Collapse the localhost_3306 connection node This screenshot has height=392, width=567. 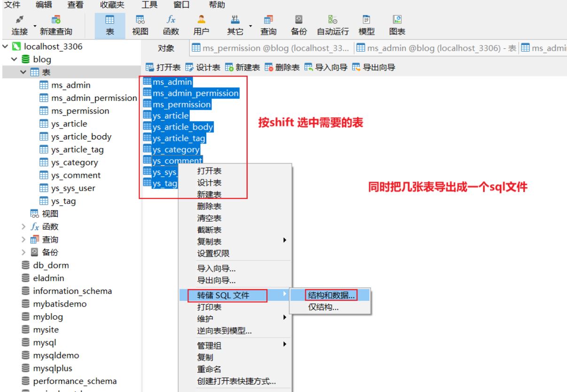click(x=5, y=47)
